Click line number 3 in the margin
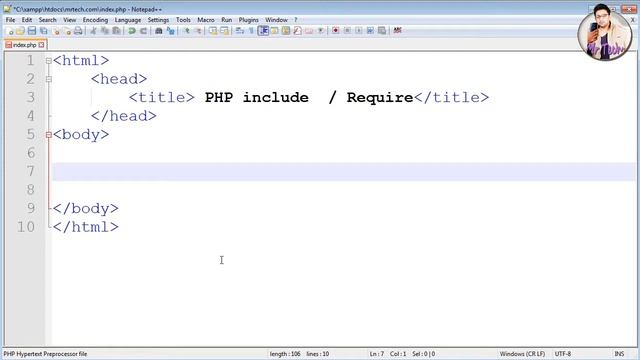 point(31,98)
